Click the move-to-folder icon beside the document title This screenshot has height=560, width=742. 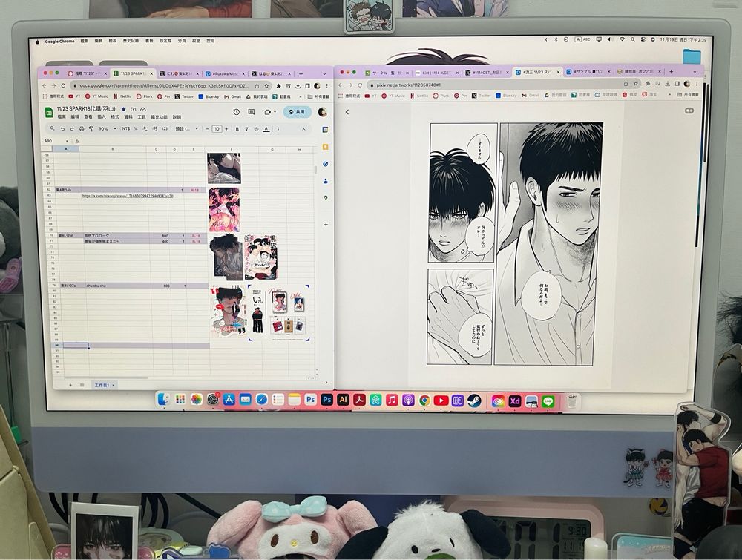(x=134, y=109)
